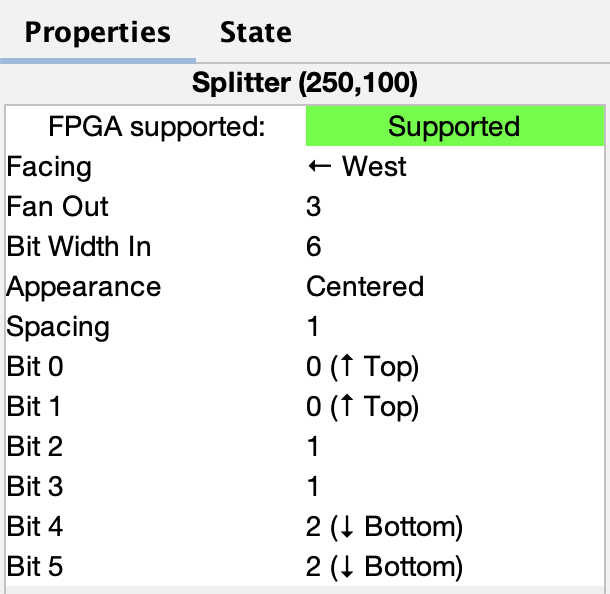Switch to the State tab
This screenshot has width=610, height=594.
pyautogui.click(x=256, y=32)
